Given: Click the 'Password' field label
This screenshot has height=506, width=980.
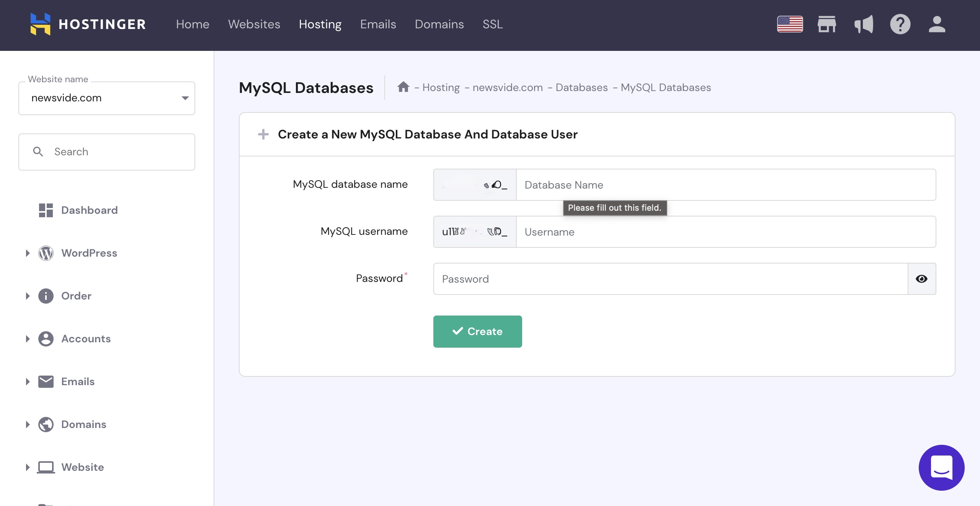Looking at the screenshot, I should [x=379, y=278].
